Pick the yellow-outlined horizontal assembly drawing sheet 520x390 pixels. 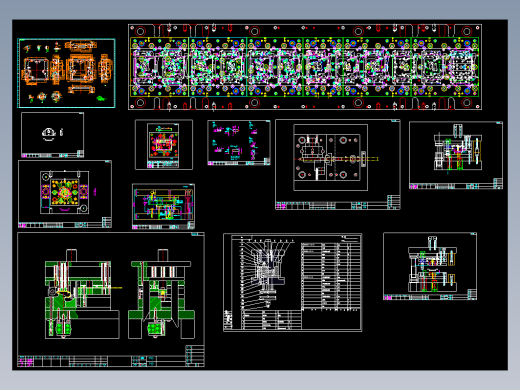[163, 206]
